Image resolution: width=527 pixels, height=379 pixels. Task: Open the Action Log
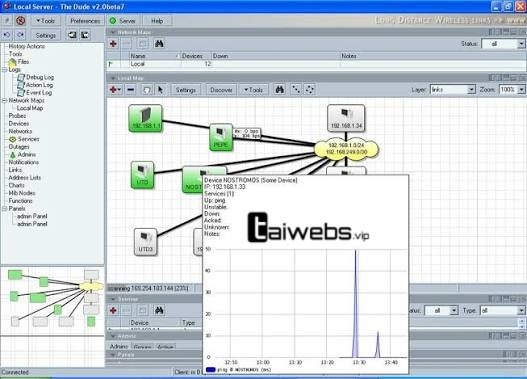(x=39, y=85)
